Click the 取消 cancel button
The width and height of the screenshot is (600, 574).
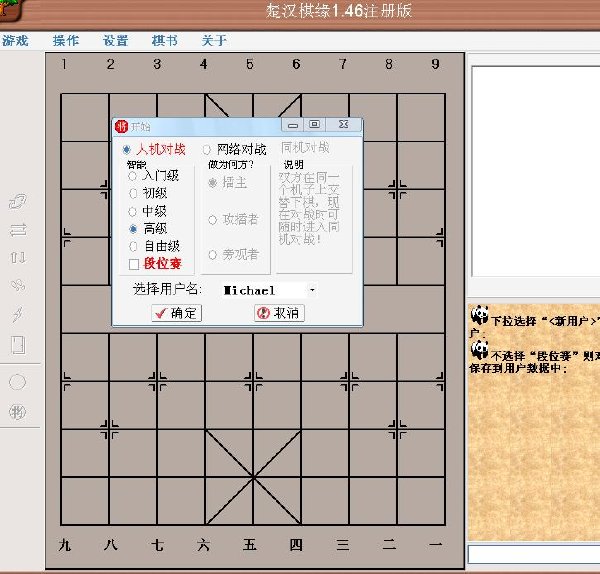[x=279, y=313]
